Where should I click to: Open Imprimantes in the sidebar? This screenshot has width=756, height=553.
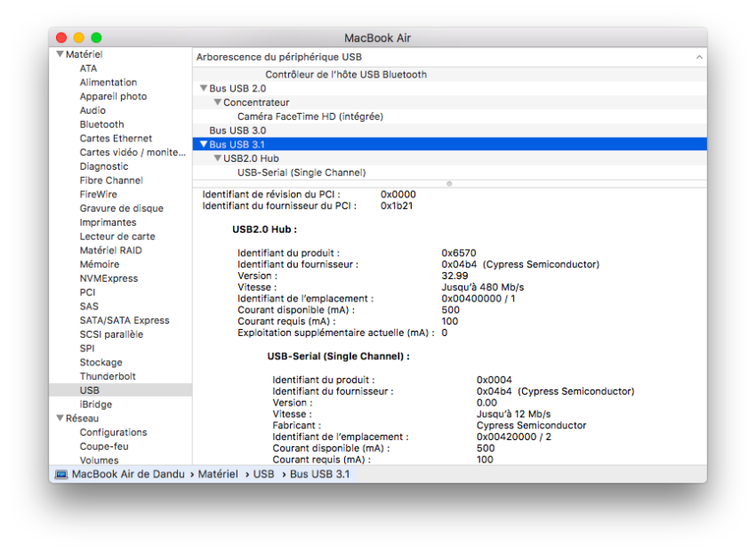tap(108, 222)
